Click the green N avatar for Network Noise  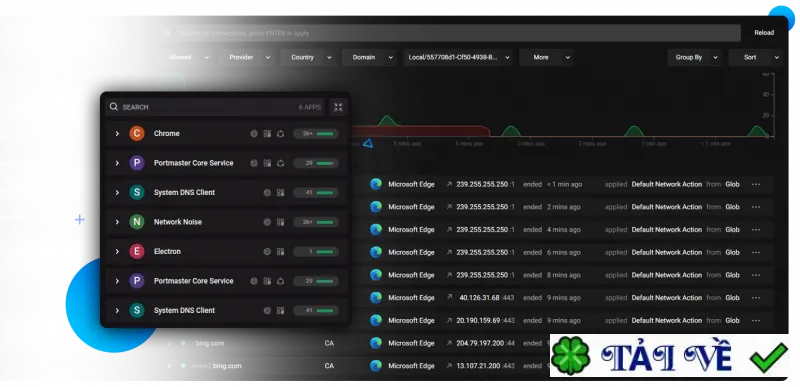pos(136,222)
